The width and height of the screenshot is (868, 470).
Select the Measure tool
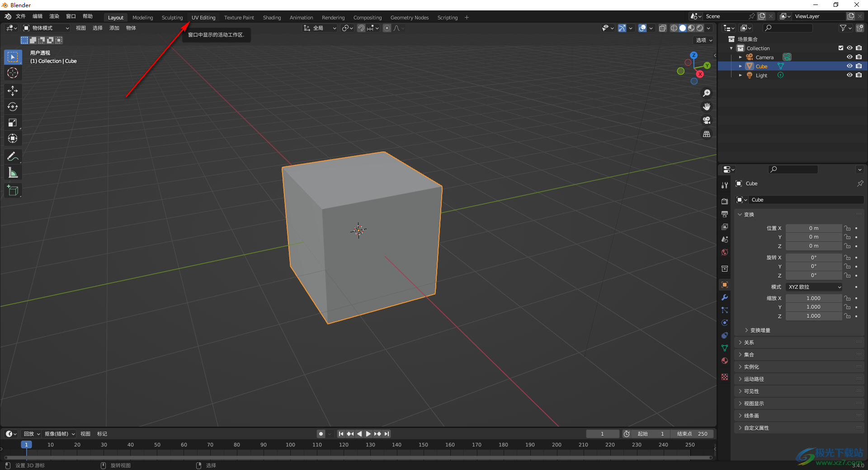pyautogui.click(x=13, y=173)
